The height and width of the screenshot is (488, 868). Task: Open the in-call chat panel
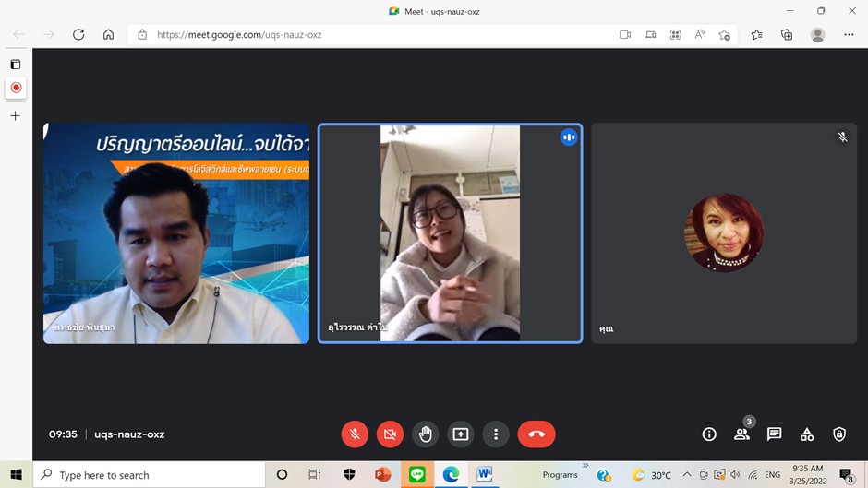(x=774, y=434)
